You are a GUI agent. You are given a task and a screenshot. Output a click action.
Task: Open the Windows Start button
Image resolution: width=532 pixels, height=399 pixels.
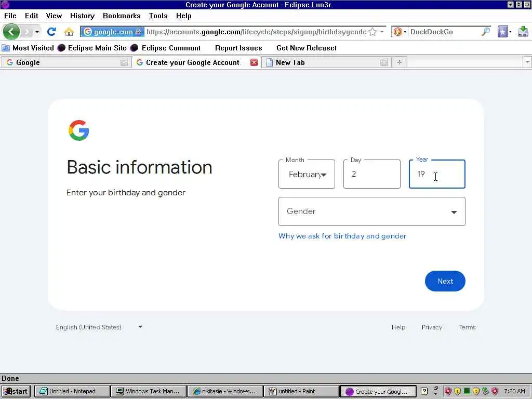pyautogui.click(x=16, y=391)
